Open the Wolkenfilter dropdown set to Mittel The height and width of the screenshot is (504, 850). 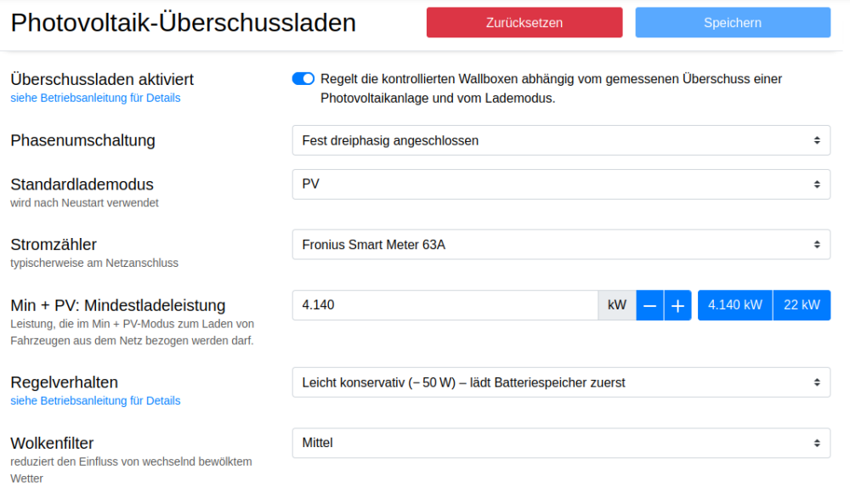click(x=561, y=443)
